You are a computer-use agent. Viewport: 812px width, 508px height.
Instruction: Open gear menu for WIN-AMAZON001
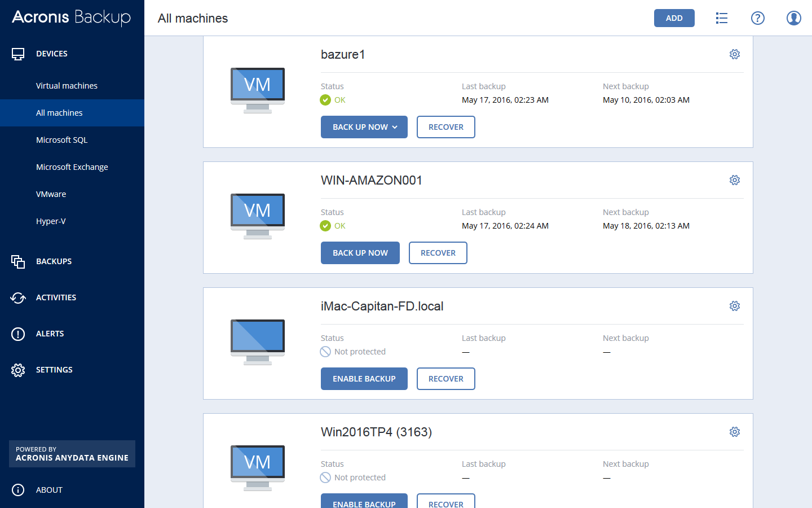pos(734,180)
